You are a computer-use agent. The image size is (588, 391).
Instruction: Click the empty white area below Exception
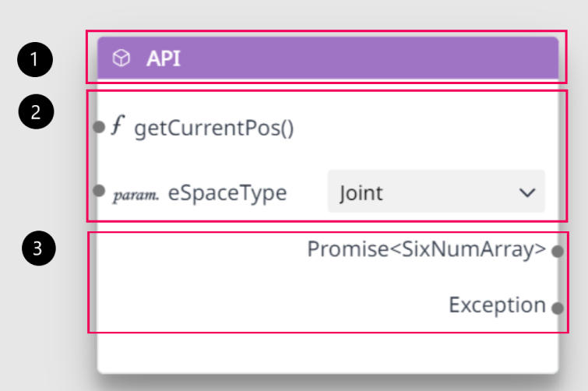(328, 352)
